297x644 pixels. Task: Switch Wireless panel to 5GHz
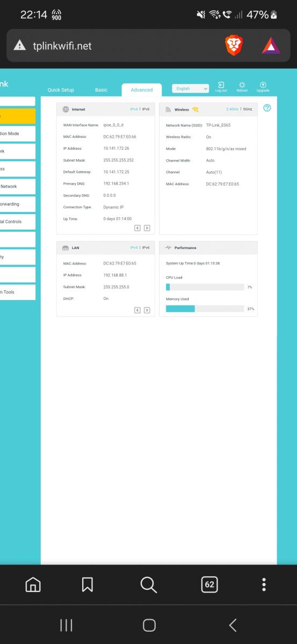pos(248,109)
